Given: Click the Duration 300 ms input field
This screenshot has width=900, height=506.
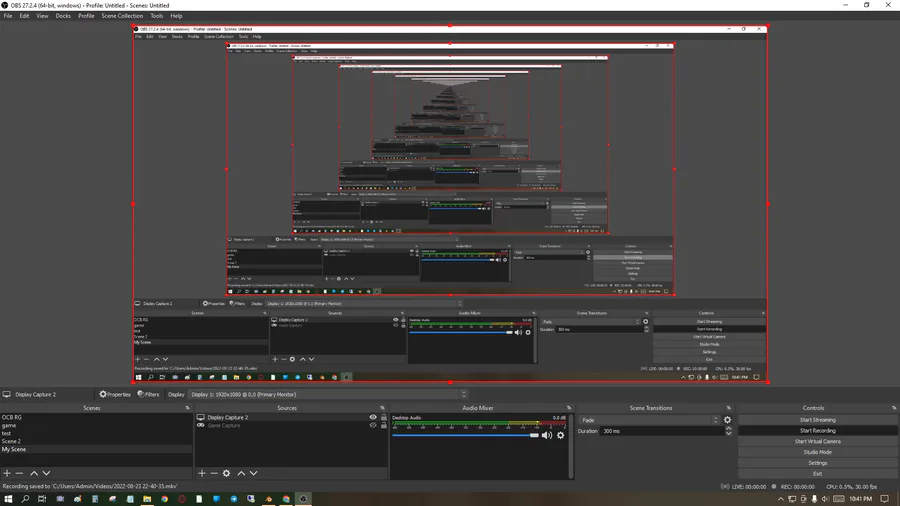Looking at the screenshot, I should 661,431.
